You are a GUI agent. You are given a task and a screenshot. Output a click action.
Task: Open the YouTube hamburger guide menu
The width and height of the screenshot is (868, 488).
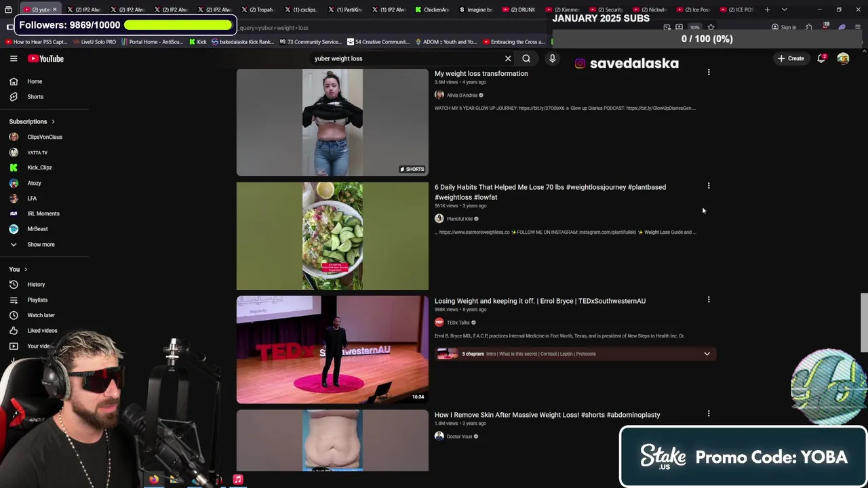(x=14, y=59)
